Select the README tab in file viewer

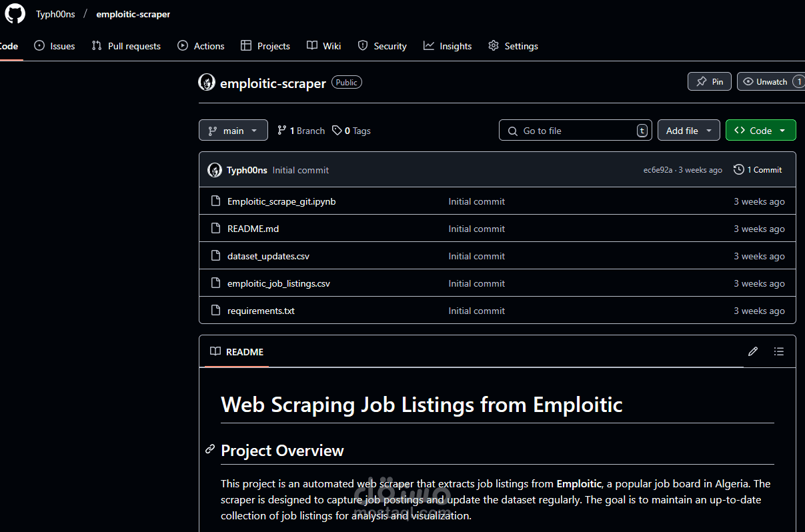click(x=237, y=351)
